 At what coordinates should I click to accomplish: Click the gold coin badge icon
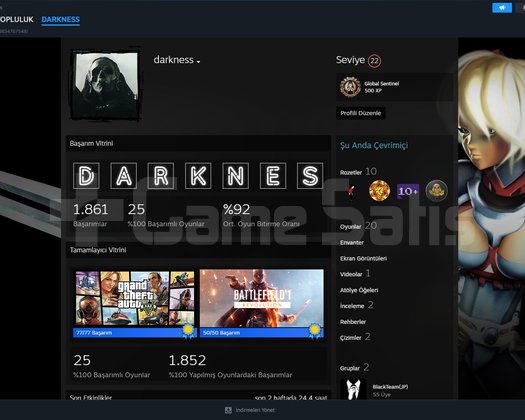click(x=379, y=191)
